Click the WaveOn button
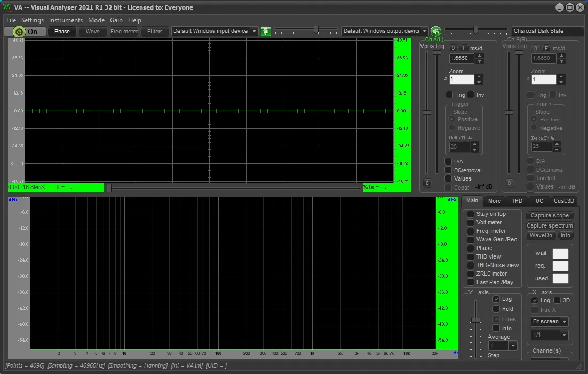The image size is (588, 374). tap(541, 236)
